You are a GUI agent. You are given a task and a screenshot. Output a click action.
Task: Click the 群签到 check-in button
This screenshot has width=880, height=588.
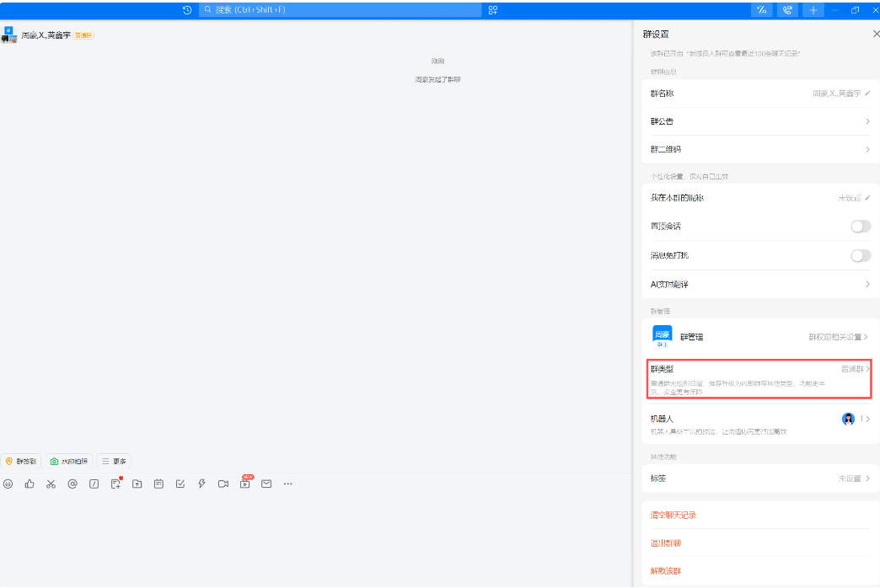(21, 462)
